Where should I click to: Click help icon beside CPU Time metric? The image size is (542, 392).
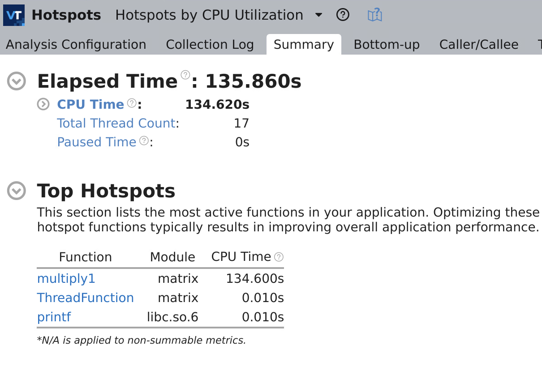click(132, 103)
